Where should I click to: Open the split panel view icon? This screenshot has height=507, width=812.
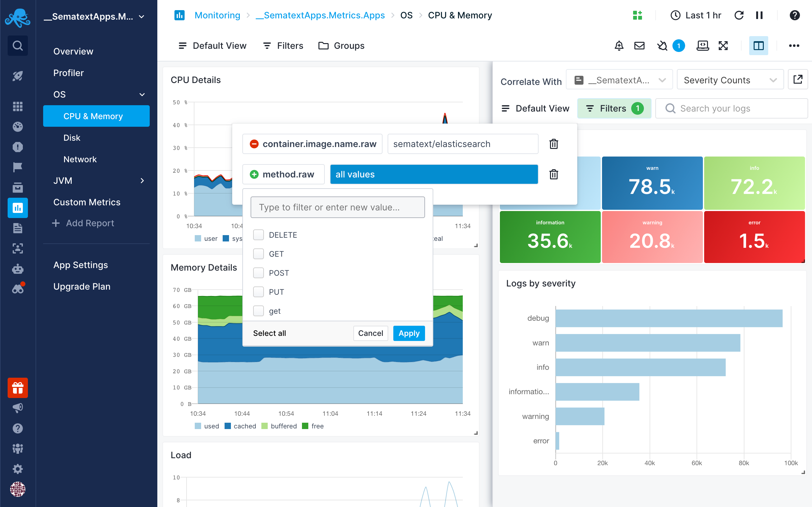pyautogui.click(x=758, y=46)
